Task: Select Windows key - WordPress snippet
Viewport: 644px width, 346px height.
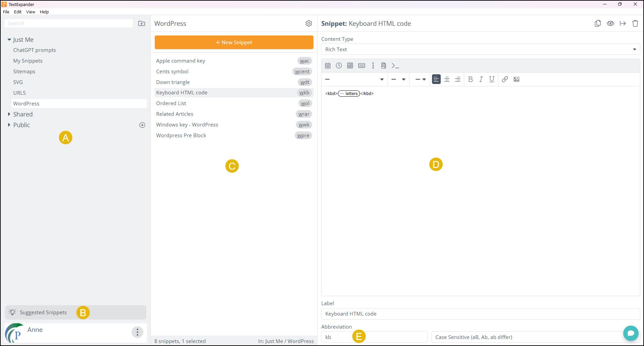Action: click(x=234, y=125)
